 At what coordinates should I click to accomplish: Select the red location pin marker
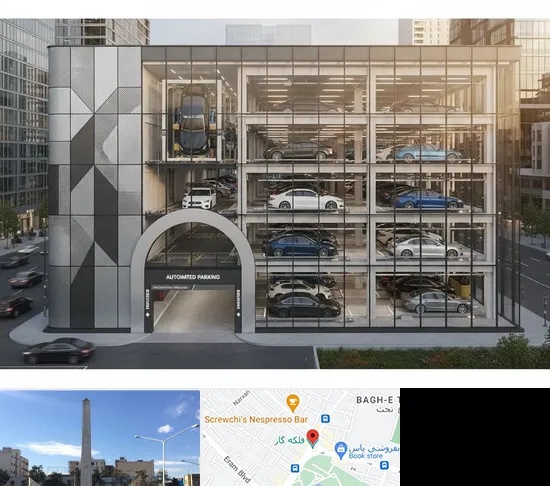tap(313, 438)
